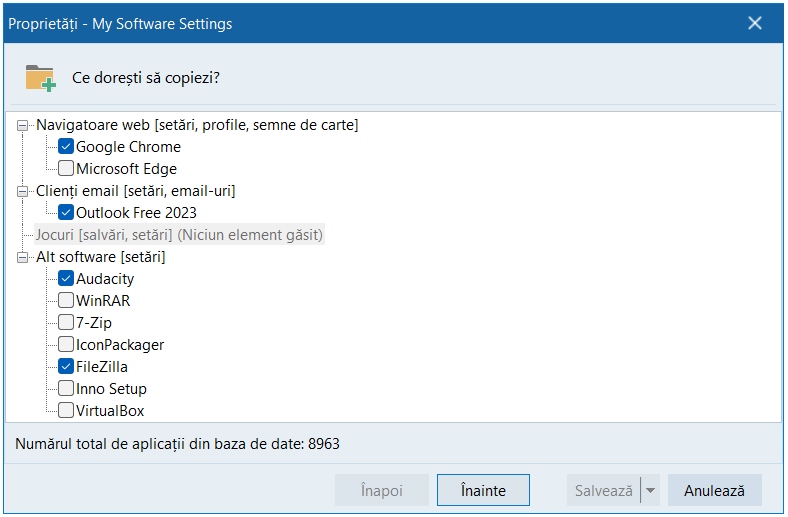Uncheck the Google Chrome checkbox
This screenshot has height=517, width=788.
tap(66, 147)
